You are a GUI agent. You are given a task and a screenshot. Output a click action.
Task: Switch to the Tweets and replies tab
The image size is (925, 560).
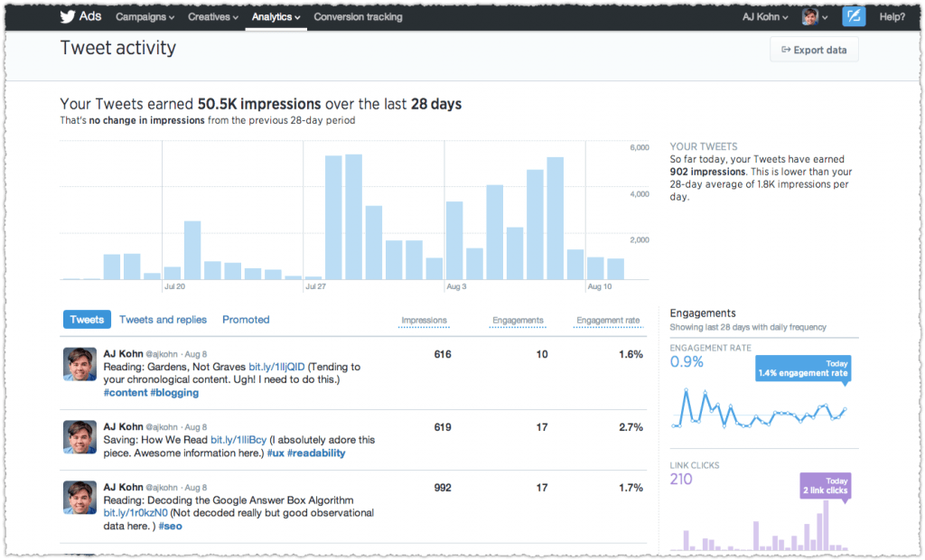(163, 319)
